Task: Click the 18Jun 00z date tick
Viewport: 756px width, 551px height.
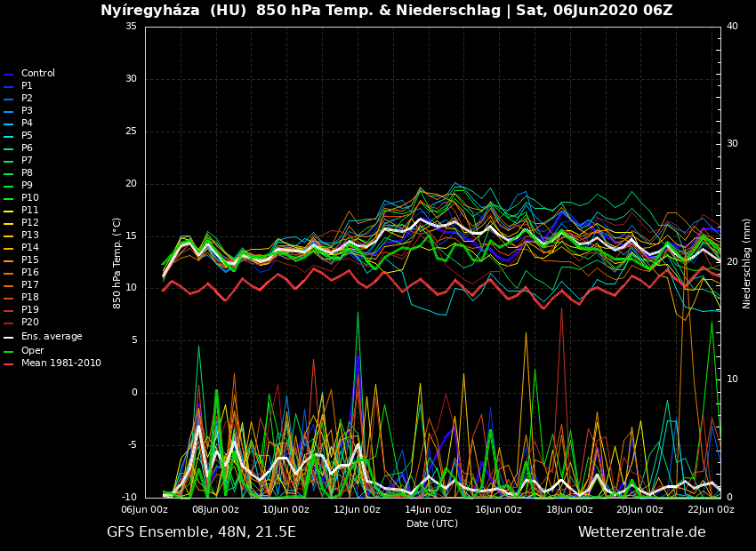Action: [569, 510]
